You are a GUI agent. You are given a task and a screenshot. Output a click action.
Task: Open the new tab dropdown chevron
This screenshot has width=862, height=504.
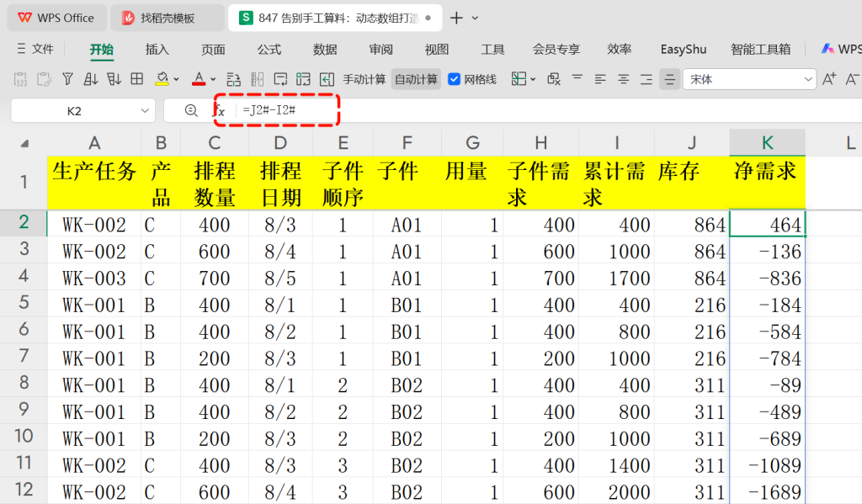point(475,19)
